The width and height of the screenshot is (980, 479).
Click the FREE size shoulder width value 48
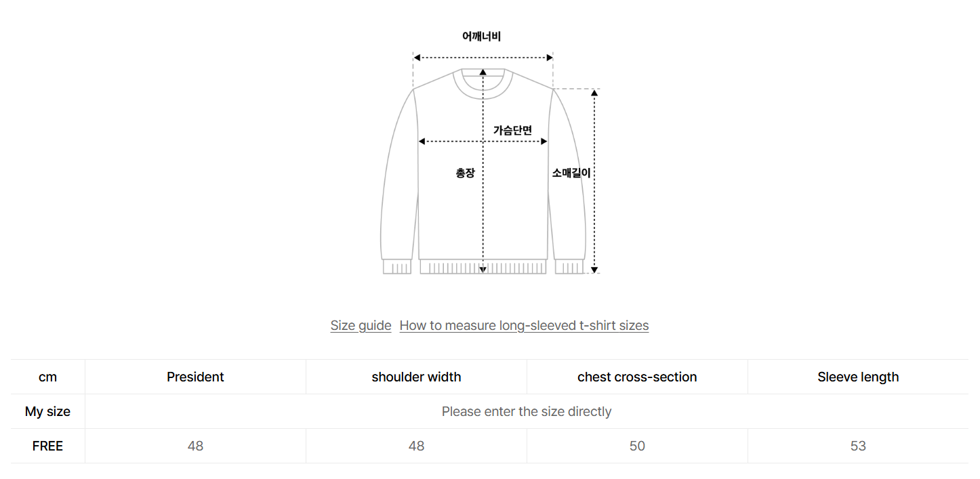pyautogui.click(x=416, y=446)
